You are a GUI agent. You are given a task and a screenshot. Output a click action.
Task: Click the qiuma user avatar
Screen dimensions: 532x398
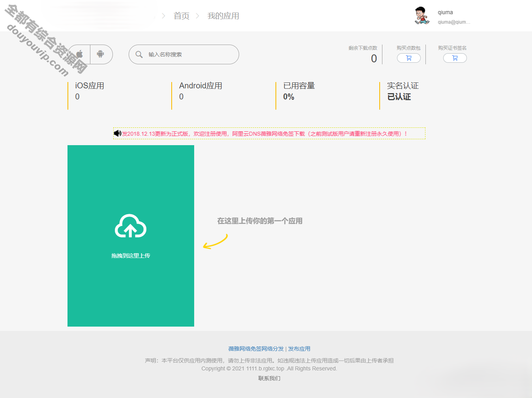tap(422, 16)
